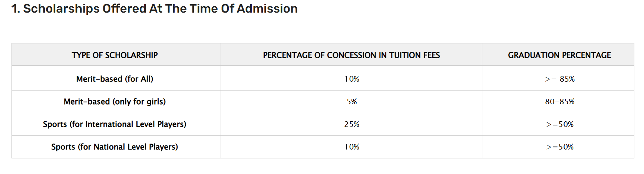Viewport: 644px width, 174px height.
Task: Click the word 'Admission' in the page heading
Action: (267, 9)
